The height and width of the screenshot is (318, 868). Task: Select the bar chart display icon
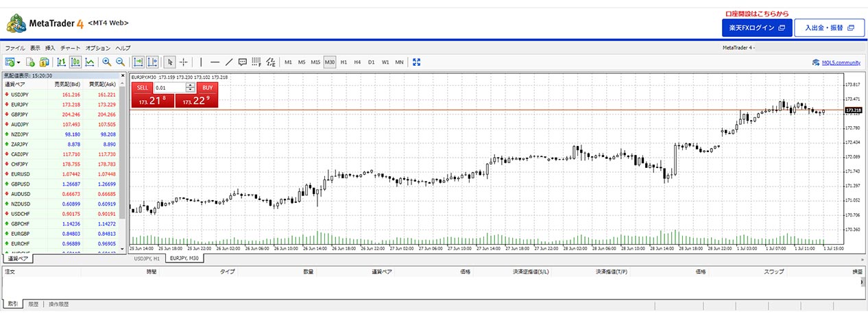click(x=61, y=62)
